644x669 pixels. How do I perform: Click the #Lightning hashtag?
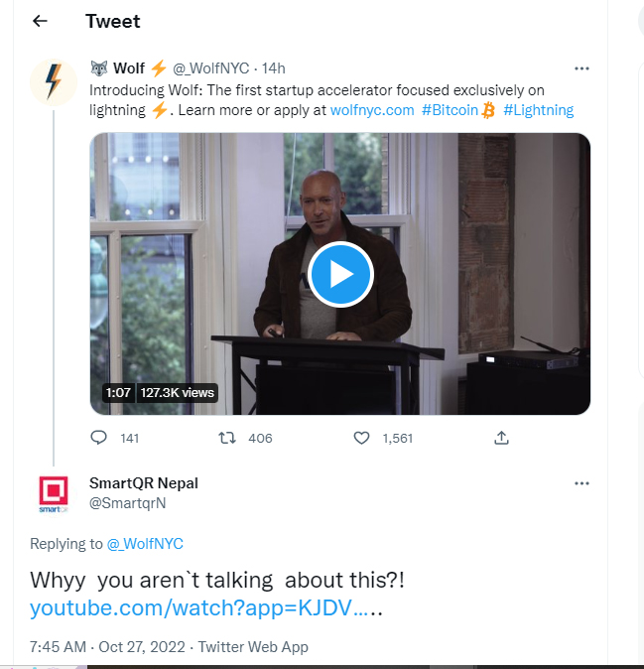tap(538, 110)
